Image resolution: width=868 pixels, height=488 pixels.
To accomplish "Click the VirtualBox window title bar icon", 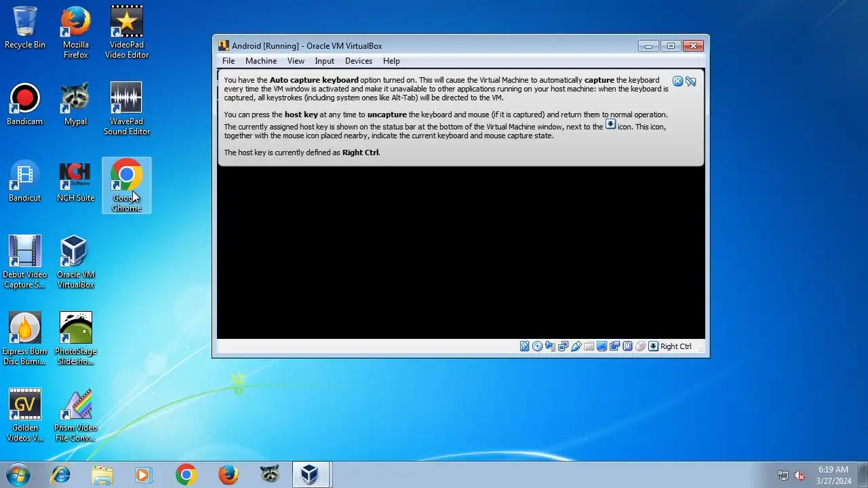I will click(224, 46).
